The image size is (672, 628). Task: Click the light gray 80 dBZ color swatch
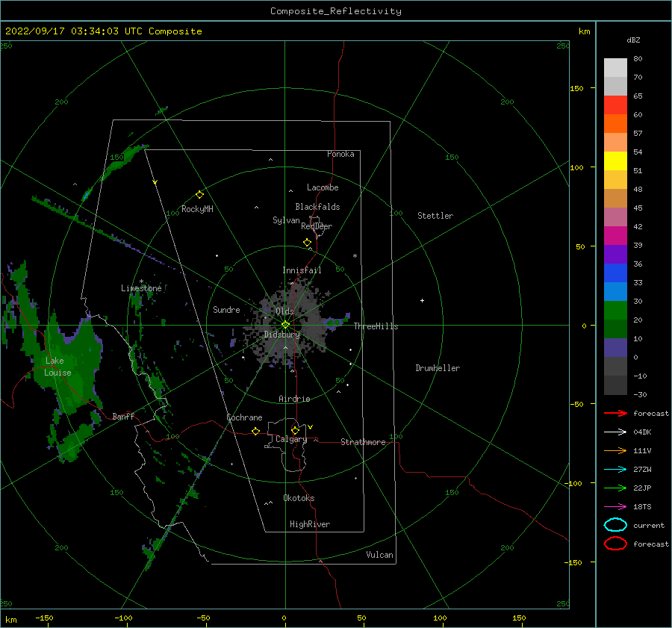(x=615, y=67)
